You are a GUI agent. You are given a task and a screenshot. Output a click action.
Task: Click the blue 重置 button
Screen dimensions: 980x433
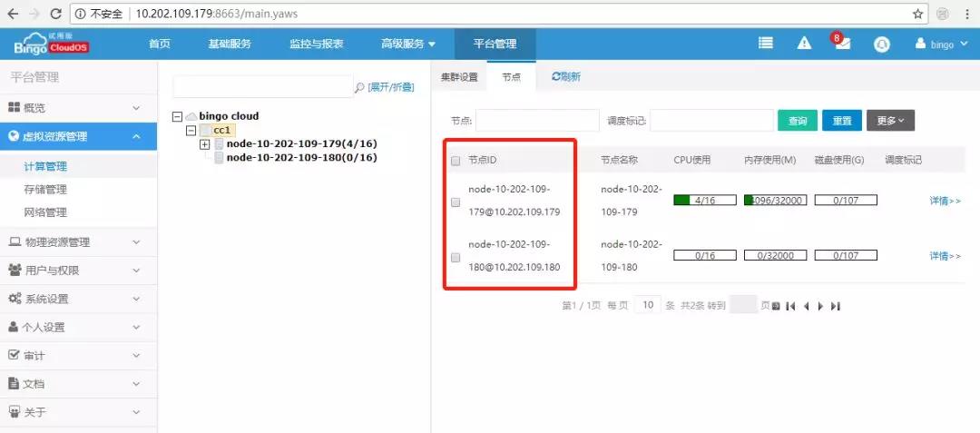[842, 121]
